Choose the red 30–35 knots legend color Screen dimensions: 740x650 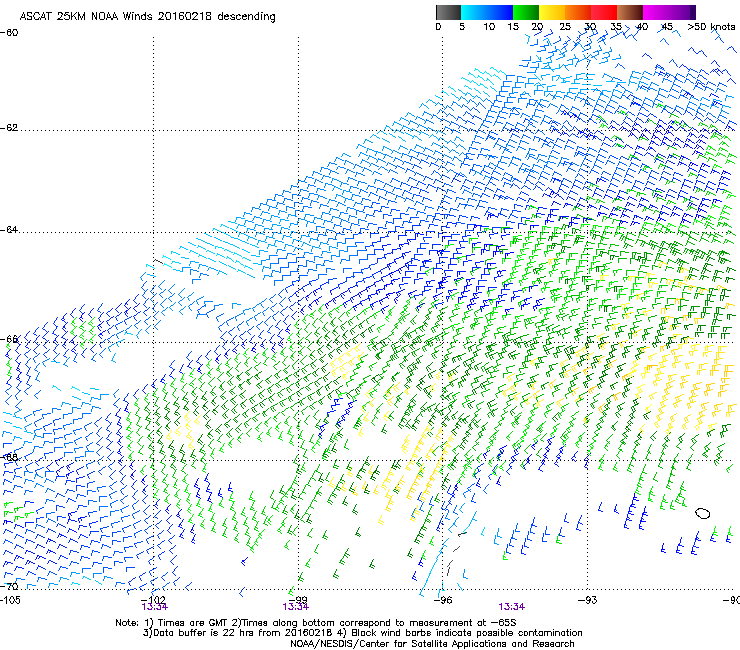click(x=604, y=12)
